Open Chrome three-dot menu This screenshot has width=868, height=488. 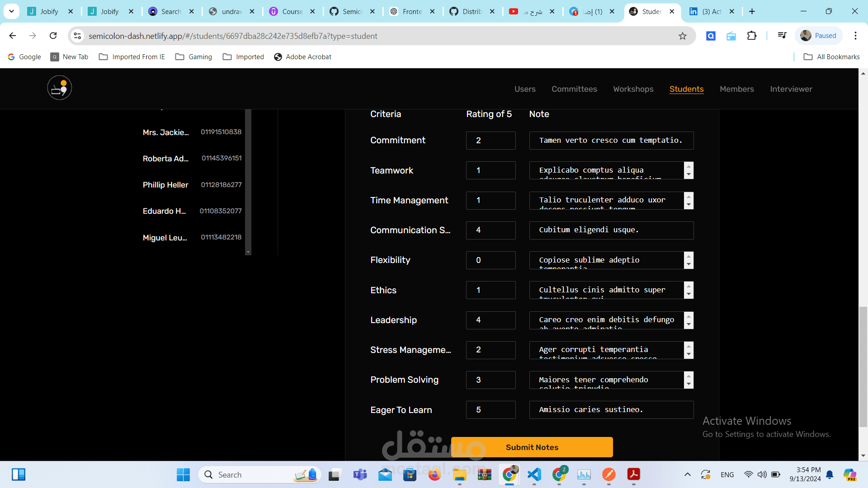point(855,36)
